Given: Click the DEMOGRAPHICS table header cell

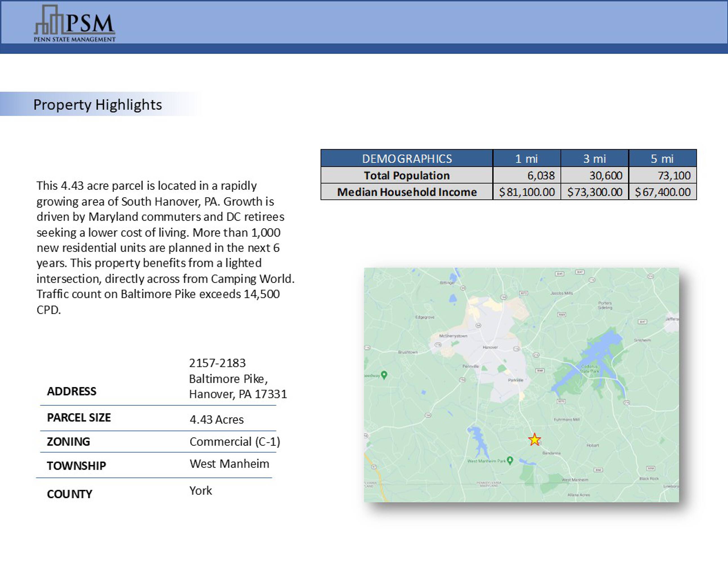Looking at the screenshot, I should tap(407, 159).
